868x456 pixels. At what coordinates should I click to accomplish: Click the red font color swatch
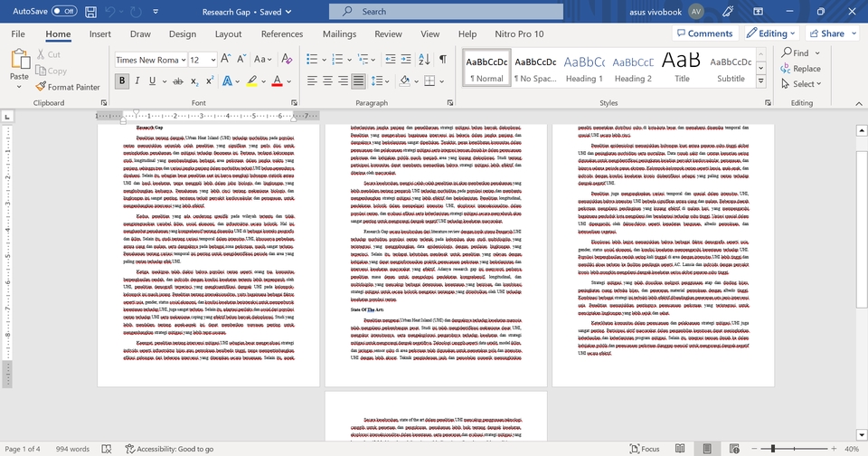tap(278, 81)
